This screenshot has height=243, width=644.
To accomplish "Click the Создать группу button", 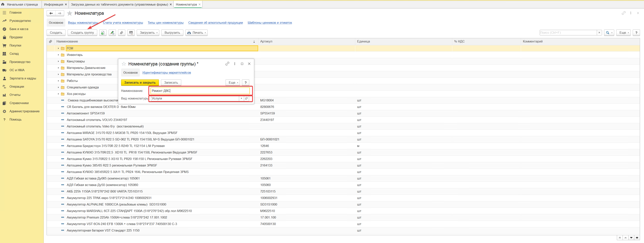I will (82, 33).
